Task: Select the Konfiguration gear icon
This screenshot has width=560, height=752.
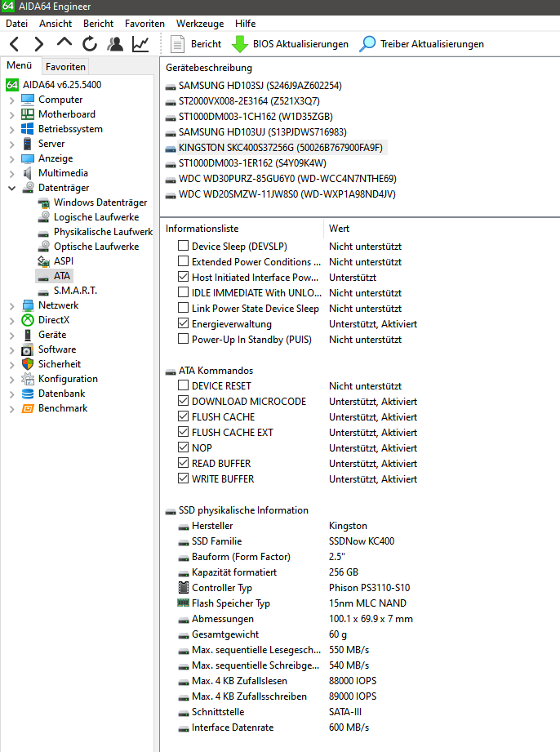Action: [x=28, y=379]
